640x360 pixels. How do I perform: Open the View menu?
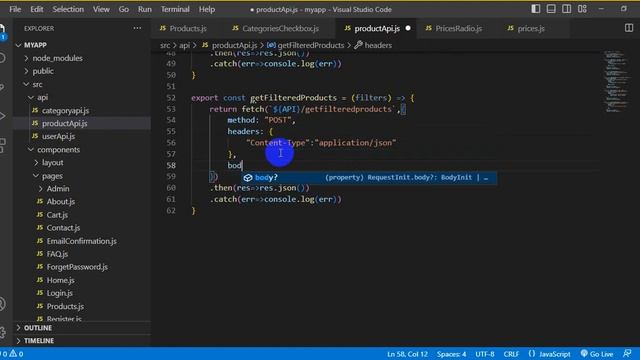pyautogui.click(x=101, y=9)
